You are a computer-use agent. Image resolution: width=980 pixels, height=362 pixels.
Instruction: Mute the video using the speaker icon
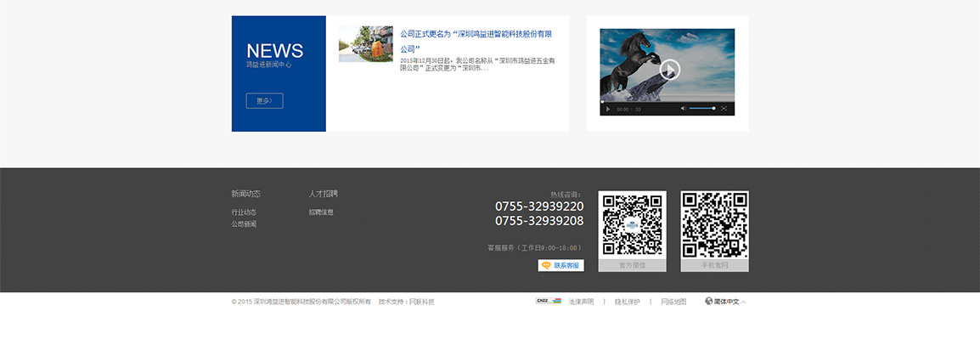[683, 109]
